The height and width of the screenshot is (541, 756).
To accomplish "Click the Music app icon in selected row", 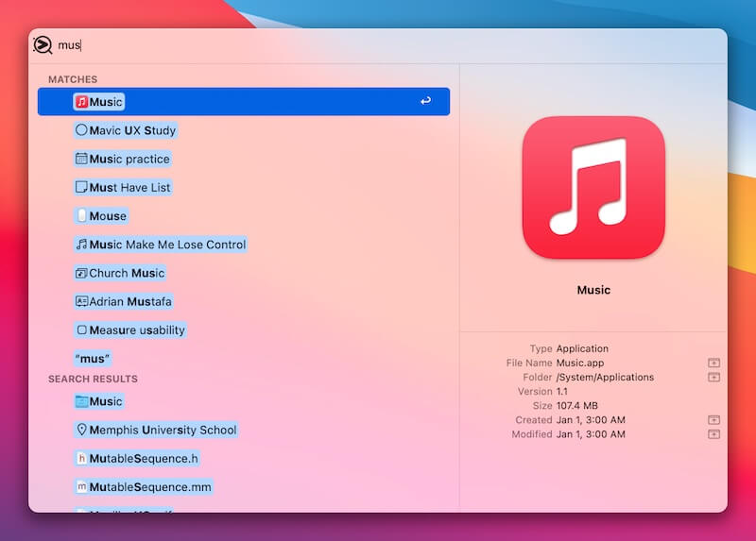I will click(x=82, y=102).
